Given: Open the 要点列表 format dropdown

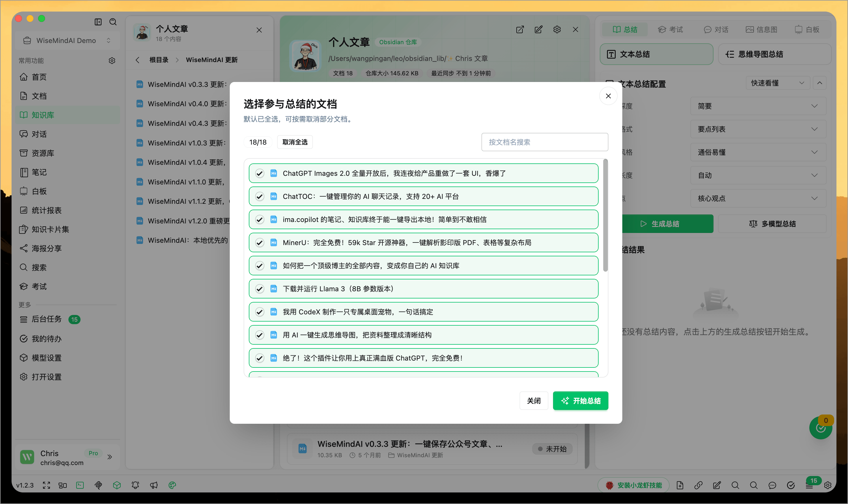Looking at the screenshot, I should tap(758, 129).
